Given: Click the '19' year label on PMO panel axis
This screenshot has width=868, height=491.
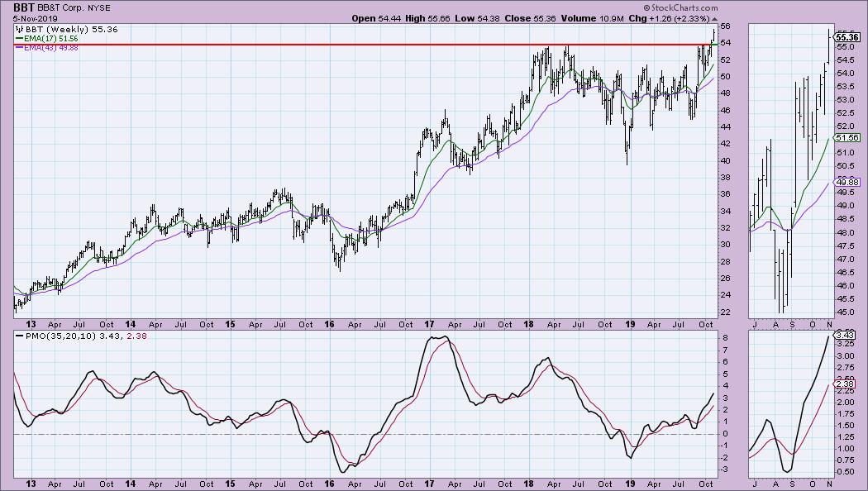Looking at the screenshot, I should click(x=630, y=484).
